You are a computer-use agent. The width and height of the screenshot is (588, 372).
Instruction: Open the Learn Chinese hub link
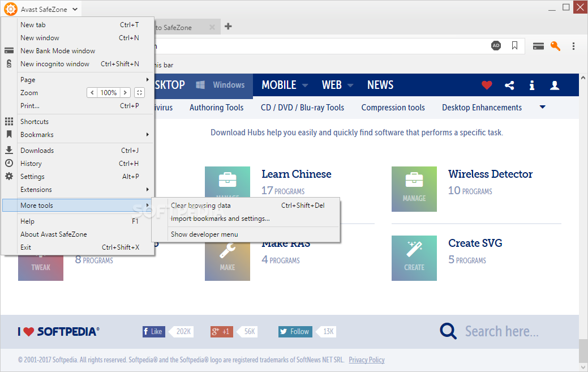296,174
